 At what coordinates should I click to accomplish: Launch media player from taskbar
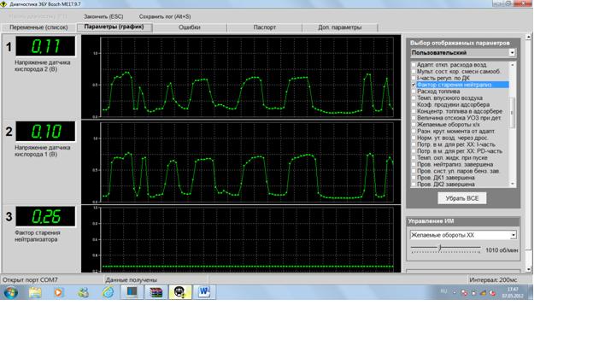[59, 291]
